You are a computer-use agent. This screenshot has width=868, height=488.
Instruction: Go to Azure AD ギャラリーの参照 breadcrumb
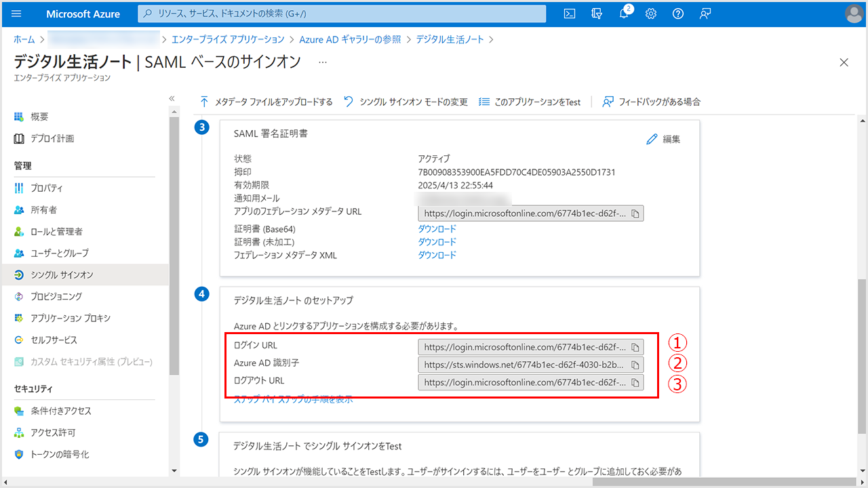pyautogui.click(x=350, y=39)
